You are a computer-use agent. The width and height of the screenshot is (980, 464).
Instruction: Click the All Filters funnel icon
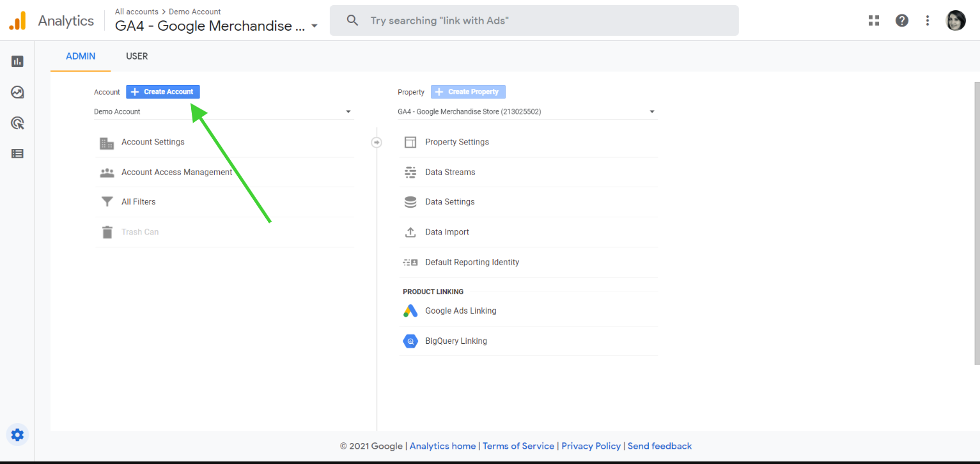pos(107,202)
